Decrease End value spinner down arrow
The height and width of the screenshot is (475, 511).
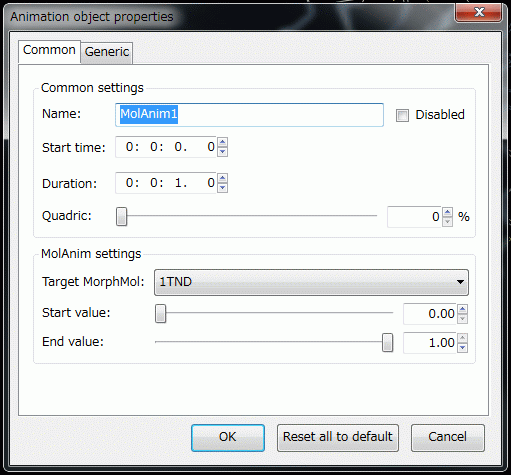coord(462,348)
